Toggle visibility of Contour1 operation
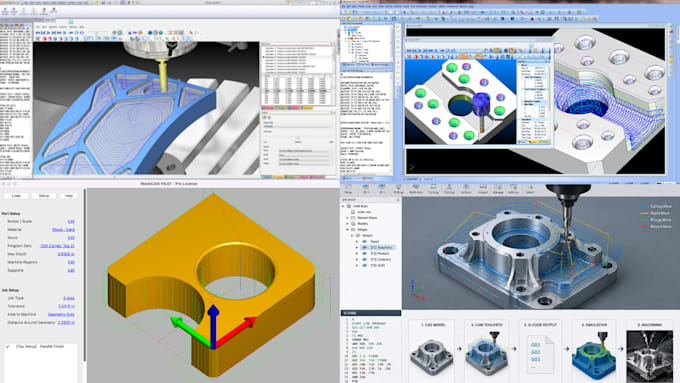The width and height of the screenshot is (680, 383). pyautogui.click(x=364, y=259)
